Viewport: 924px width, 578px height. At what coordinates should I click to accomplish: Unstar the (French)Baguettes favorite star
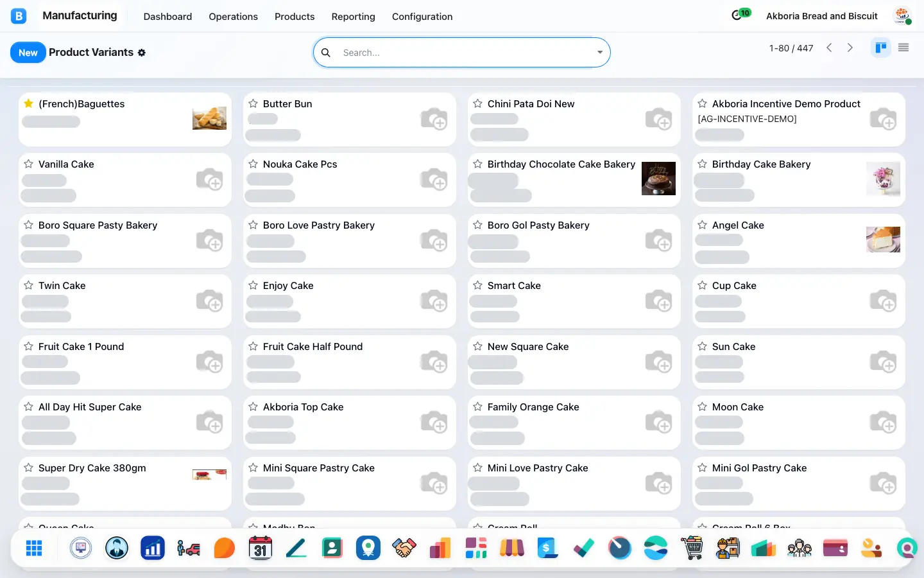(29, 103)
